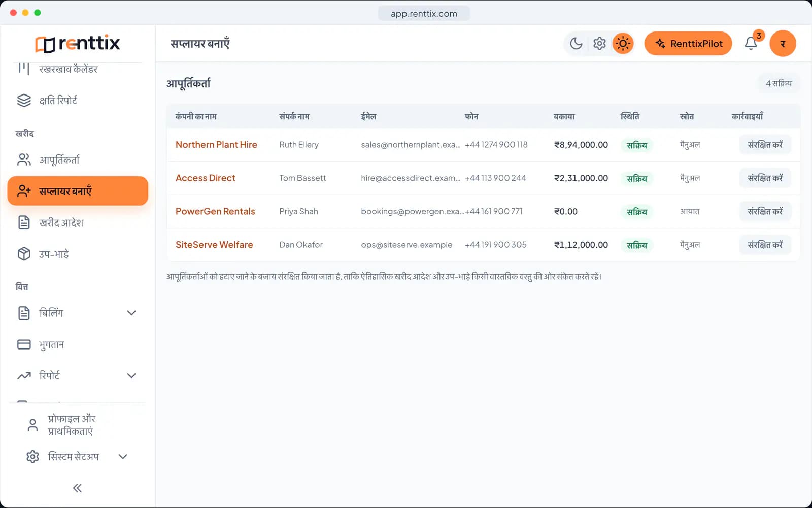The width and height of the screenshot is (812, 508).
Task: Switch to dark mode moon icon
Action: tap(576, 44)
